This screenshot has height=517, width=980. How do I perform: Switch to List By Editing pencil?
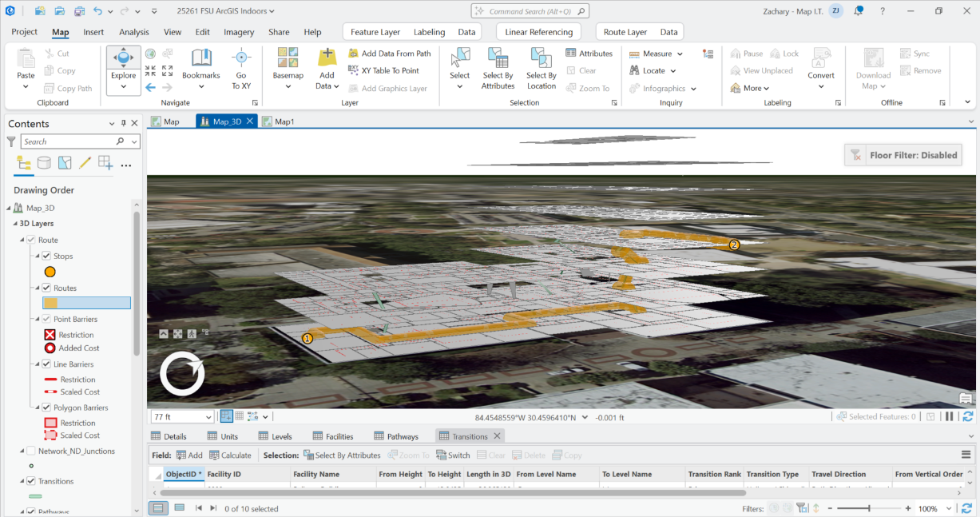[85, 163]
